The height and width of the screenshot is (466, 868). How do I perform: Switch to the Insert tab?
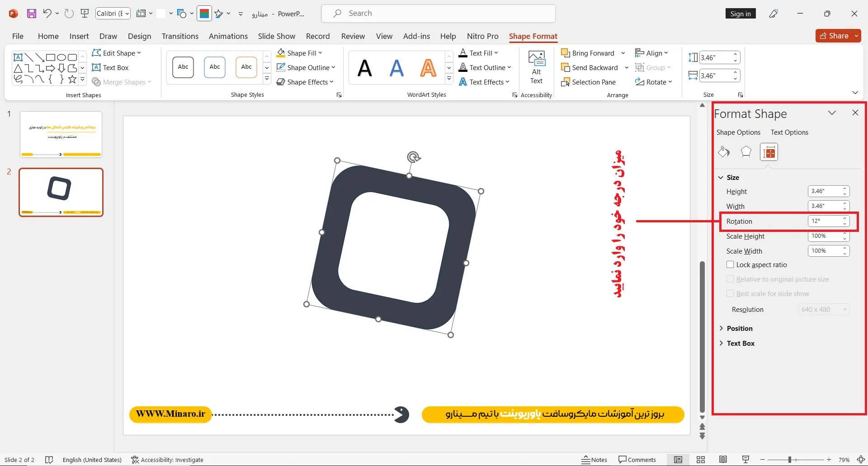79,36
